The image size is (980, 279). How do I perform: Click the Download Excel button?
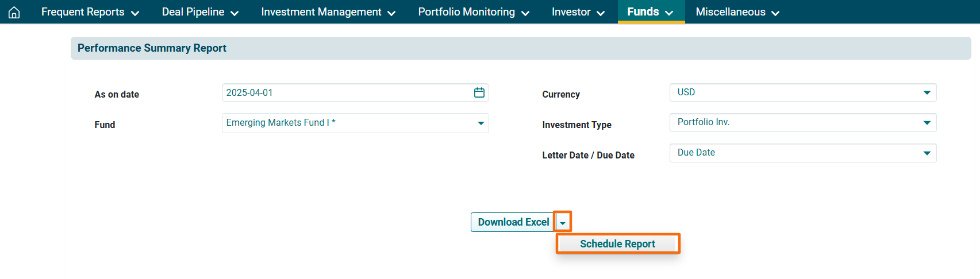click(513, 222)
